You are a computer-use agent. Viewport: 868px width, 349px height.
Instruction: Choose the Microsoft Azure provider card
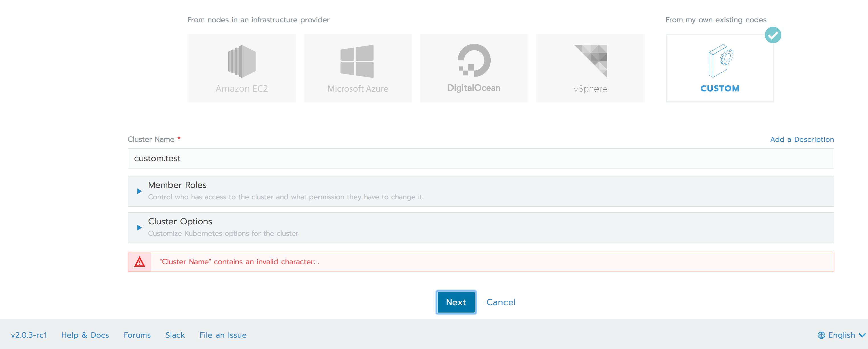[358, 68]
